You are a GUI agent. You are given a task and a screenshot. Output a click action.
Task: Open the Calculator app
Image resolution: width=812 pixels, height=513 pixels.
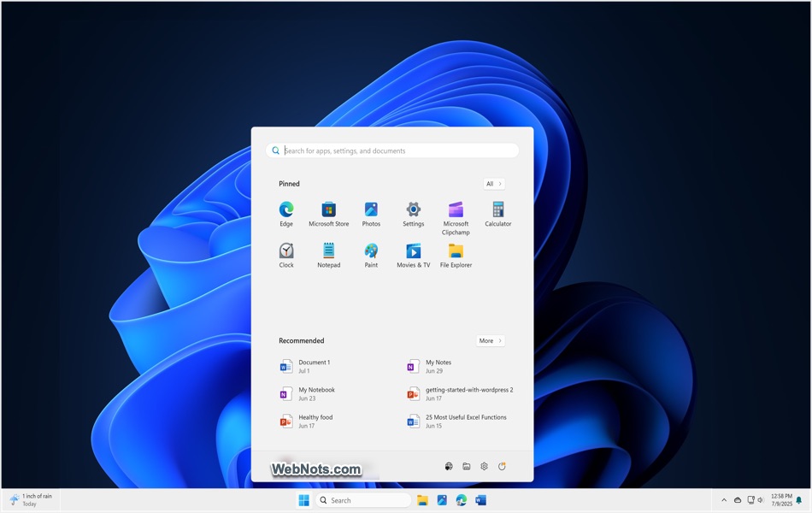498,214
